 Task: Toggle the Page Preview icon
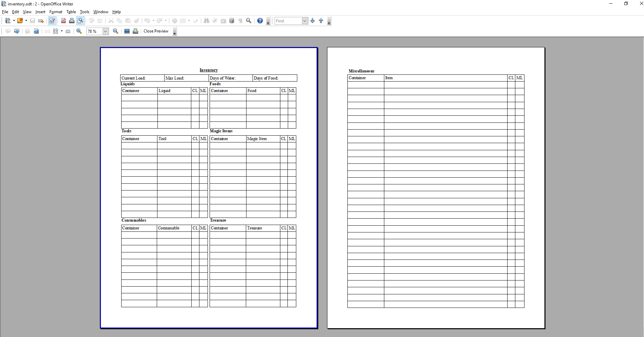point(80,21)
